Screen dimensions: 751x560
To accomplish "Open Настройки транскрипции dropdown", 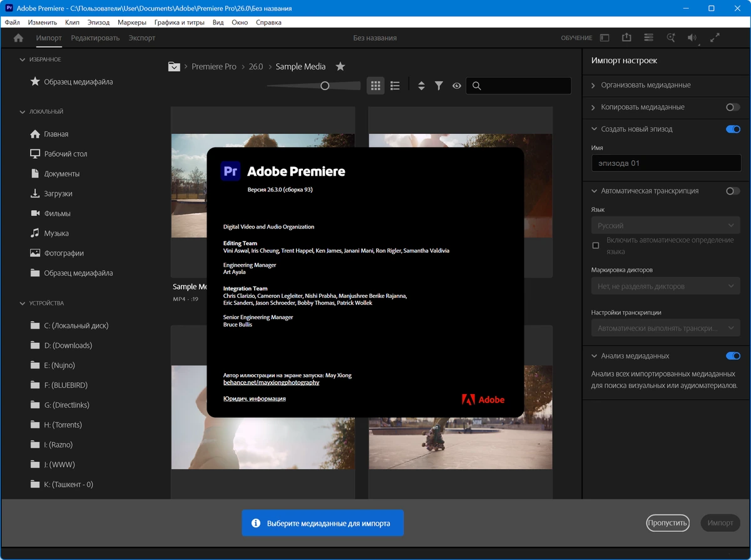I will [x=666, y=328].
